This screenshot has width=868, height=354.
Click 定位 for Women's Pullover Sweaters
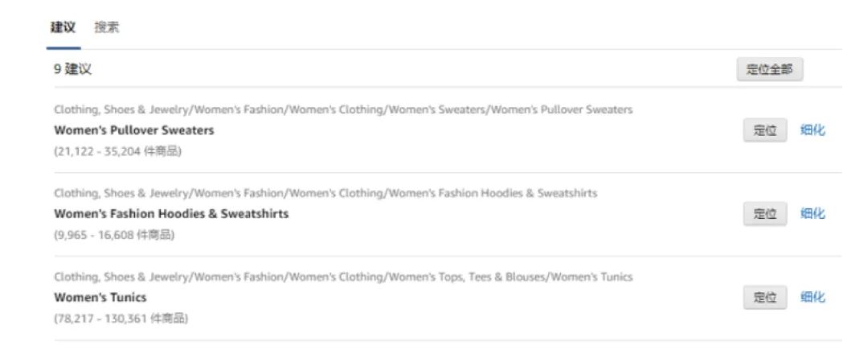[764, 130]
